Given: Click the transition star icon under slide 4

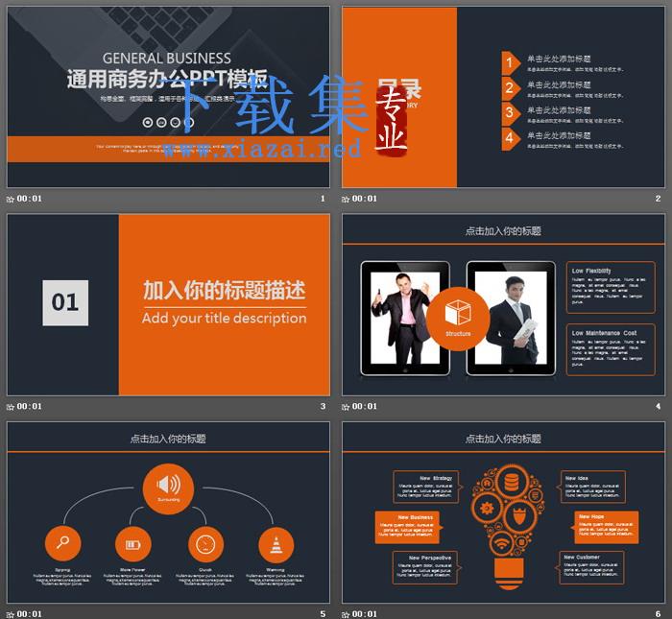Looking at the screenshot, I should point(346,407).
